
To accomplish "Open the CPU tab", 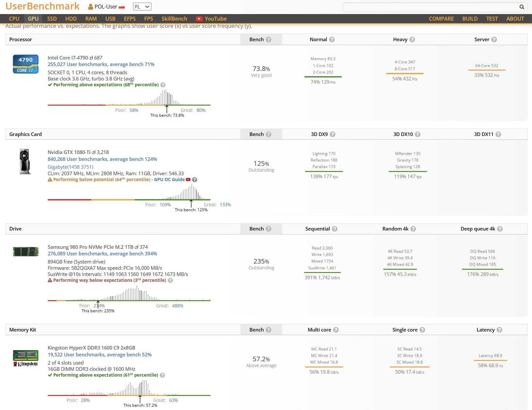I will point(14,19).
